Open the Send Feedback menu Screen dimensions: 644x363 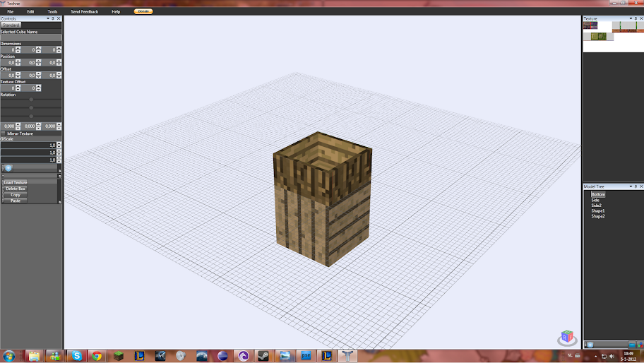click(84, 11)
